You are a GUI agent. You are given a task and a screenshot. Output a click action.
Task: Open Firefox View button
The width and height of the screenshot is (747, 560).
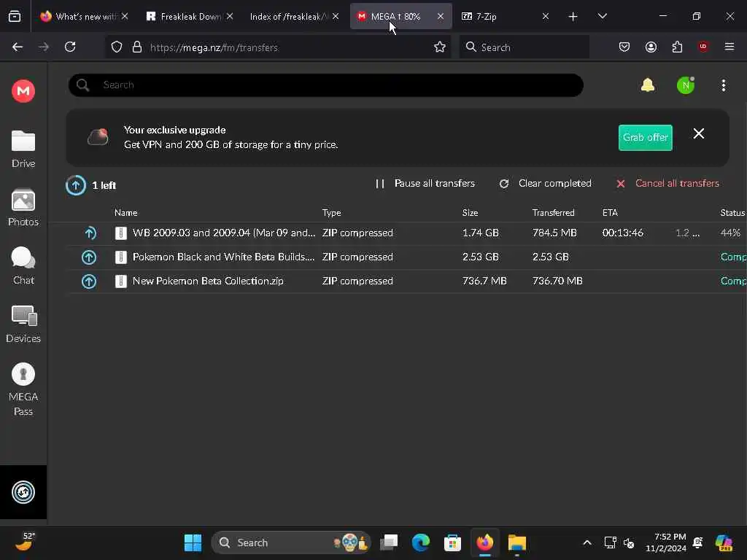15,17
